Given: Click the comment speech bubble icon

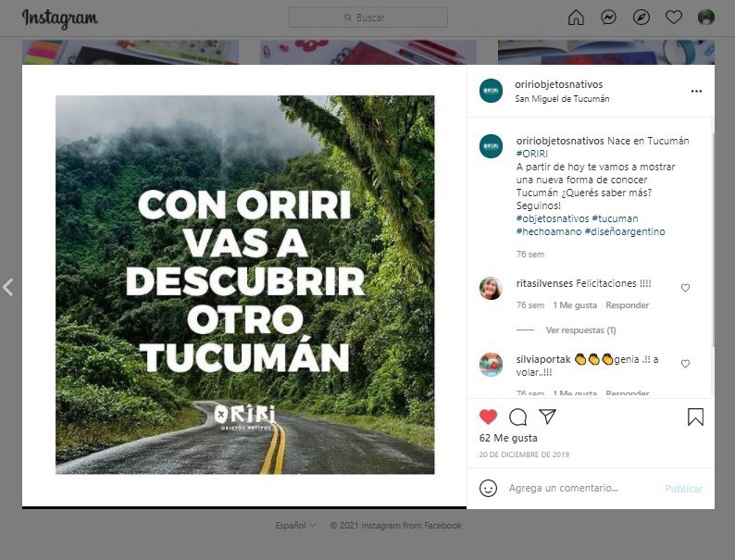Looking at the screenshot, I should tap(518, 417).
